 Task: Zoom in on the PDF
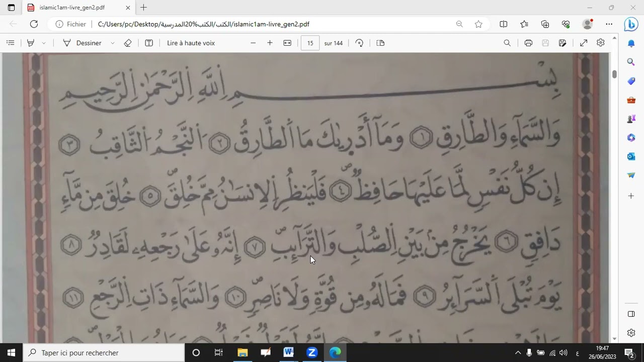click(x=270, y=43)
